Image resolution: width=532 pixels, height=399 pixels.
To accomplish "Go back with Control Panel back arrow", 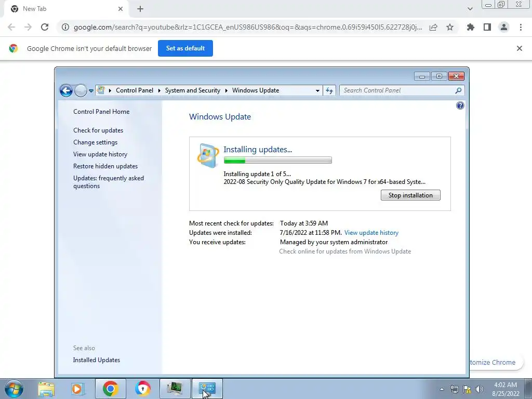I will pyautogui.click(x=66, y=90).
